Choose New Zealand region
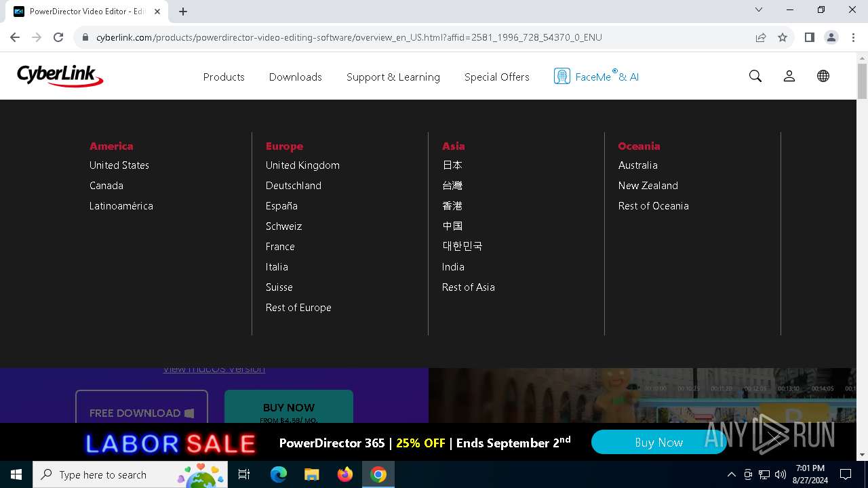Viewport: 868px width, 488px height. click(648, 185)
